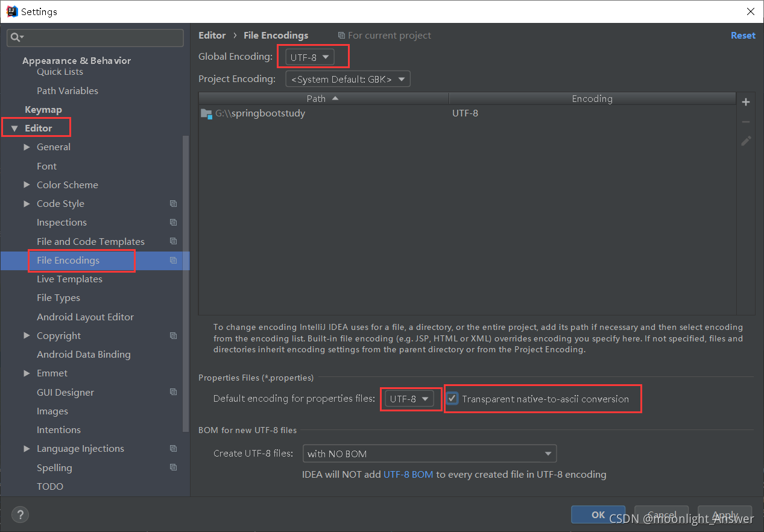Click the add path plus icon
The image size is (764, 532).
click(x=746, y=102)
